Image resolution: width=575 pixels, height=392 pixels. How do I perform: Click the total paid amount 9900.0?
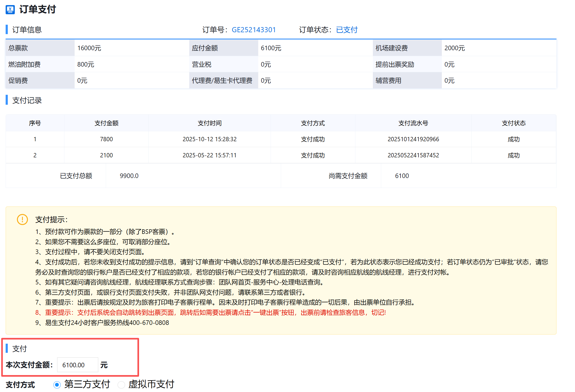(x=129, y=176)
